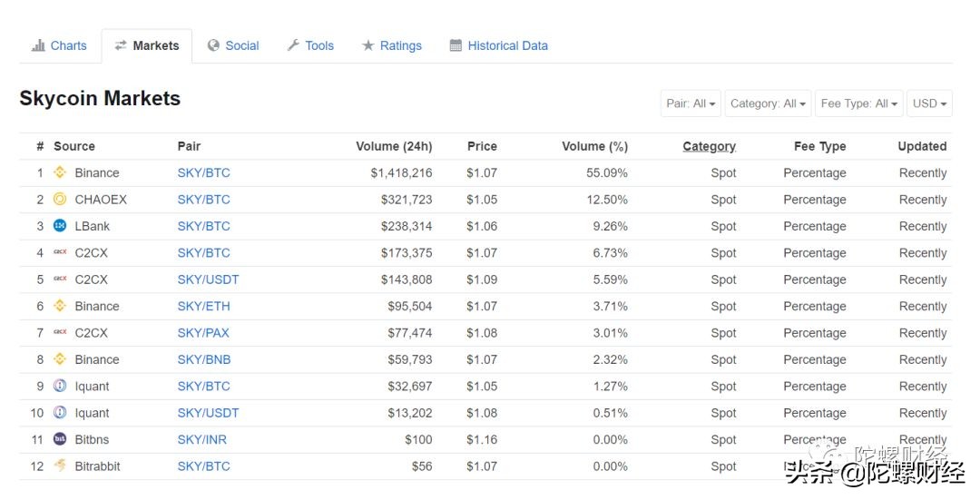Click the $1.16 price value

482,439
